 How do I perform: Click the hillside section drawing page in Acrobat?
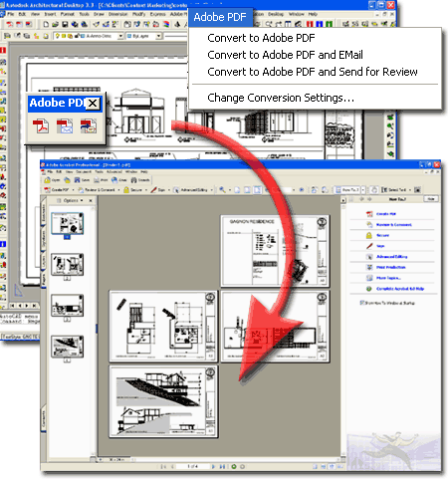pos(163,401)
